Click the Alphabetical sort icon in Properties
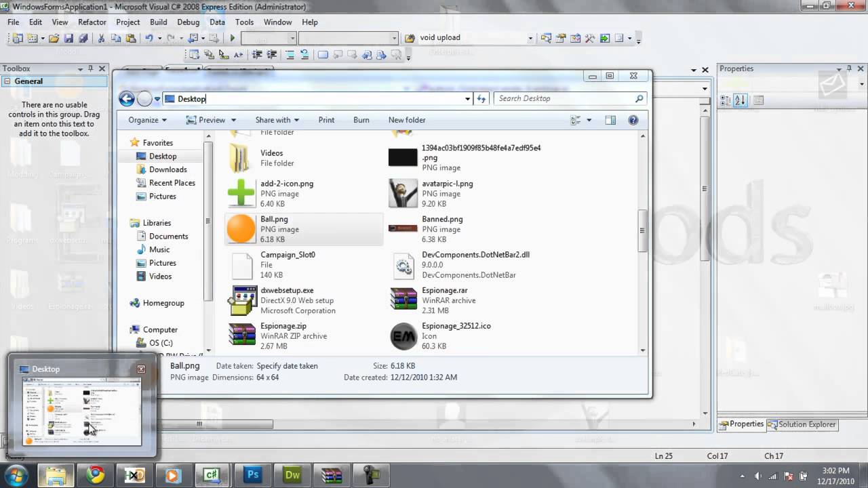The image size is (868, 488). pyautogui.click(x=740, y=100)
